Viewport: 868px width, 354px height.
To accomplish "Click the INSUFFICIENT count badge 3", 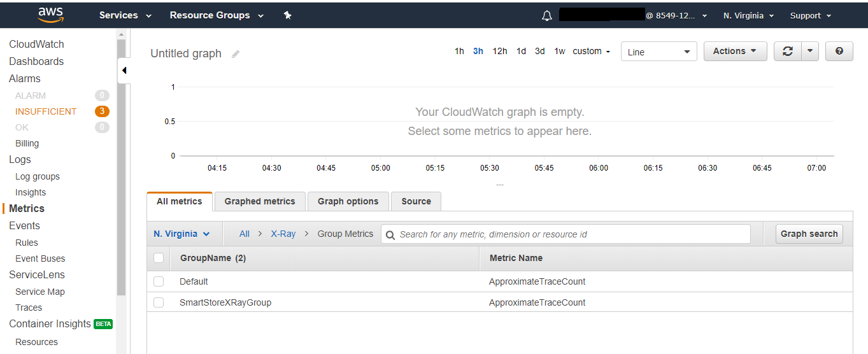I will 102,111.
